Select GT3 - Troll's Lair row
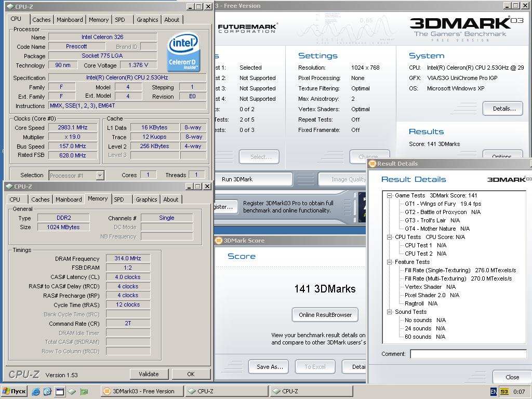 coord(432,220)
